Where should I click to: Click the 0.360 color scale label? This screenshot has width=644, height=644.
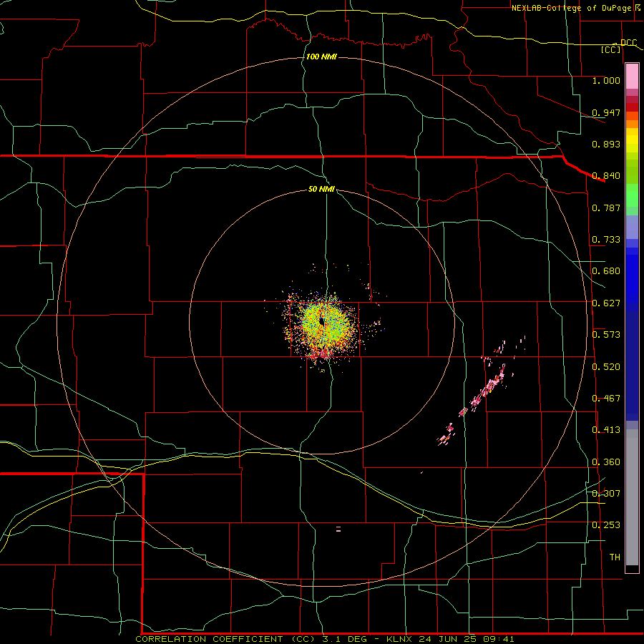(606, 462)
